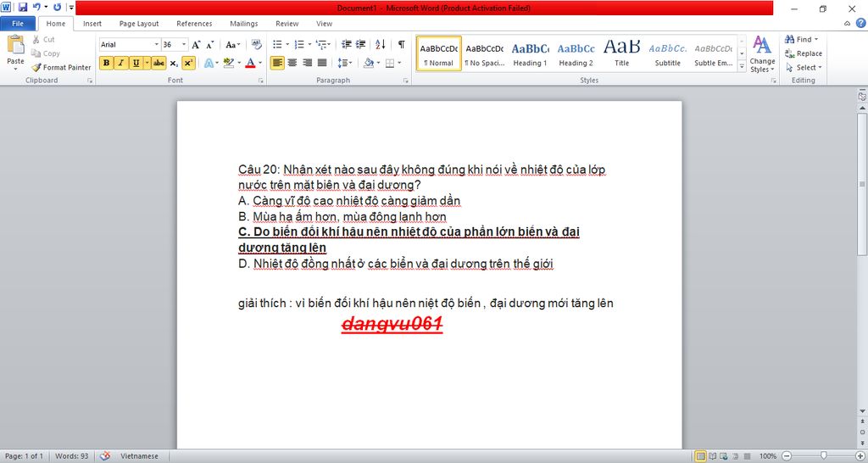Switch to the Insert tab
The width and height of the screenshot is (868, 463).
(x=92, y=24)
